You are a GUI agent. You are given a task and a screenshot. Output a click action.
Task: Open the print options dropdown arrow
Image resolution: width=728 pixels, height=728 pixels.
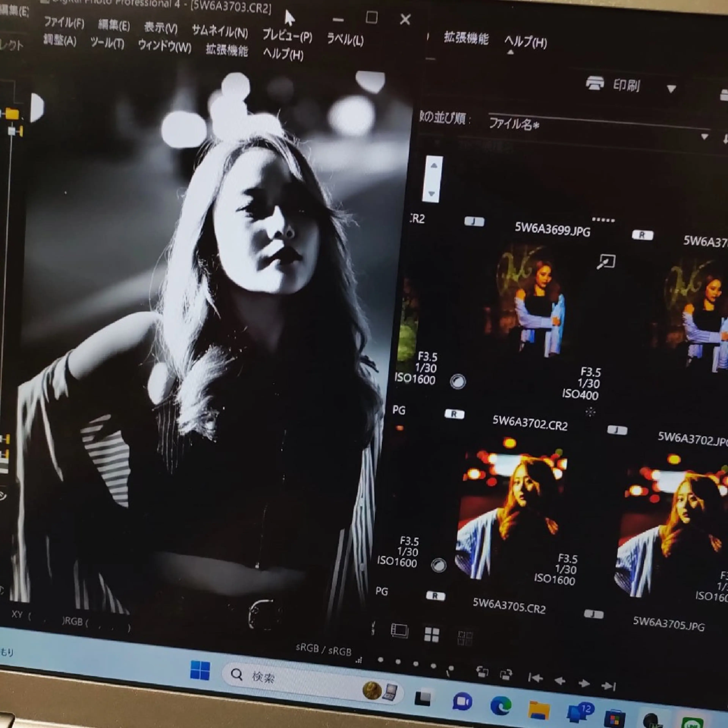coord(671,89)
